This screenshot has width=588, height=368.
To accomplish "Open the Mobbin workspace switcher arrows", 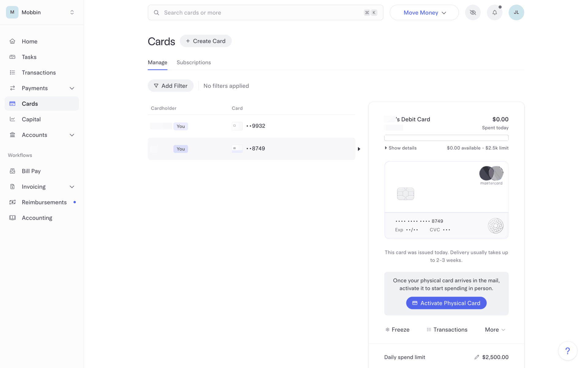I will [x=72, y=12].
